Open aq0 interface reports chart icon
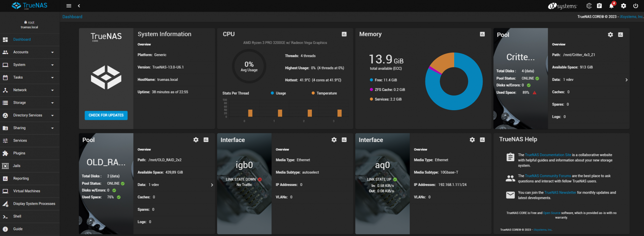This screenshot has height=236, width=644. pyautogui.click(x=482, y=140)
